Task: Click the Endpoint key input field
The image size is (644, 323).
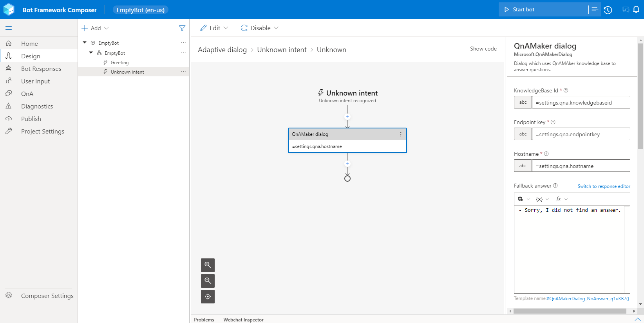Action: (x=581, y=134)
